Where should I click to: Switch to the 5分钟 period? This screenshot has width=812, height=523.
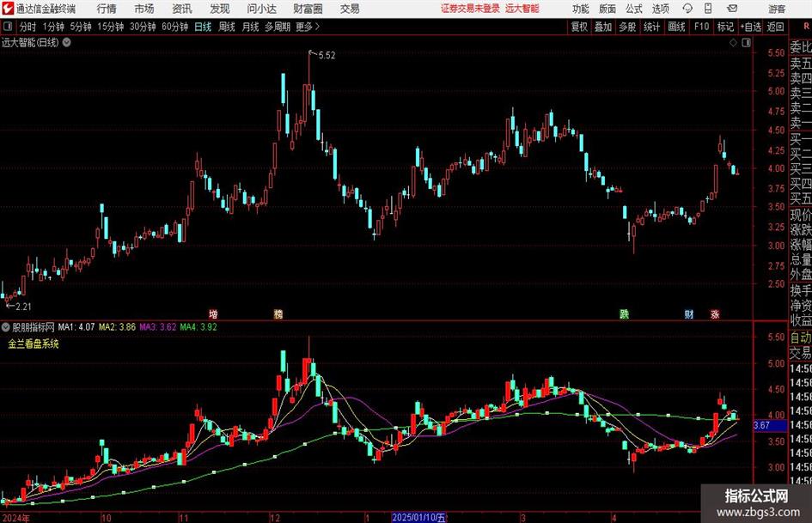click(80, 27)
